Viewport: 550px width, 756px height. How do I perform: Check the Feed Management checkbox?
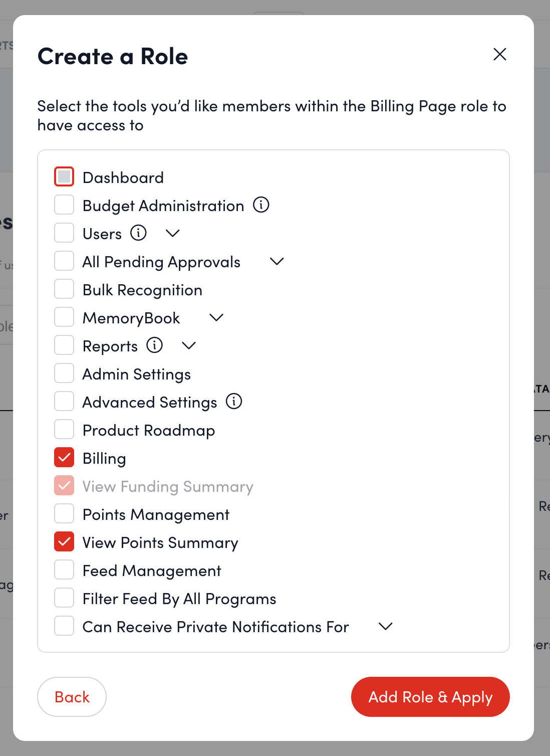coord(64,570)
